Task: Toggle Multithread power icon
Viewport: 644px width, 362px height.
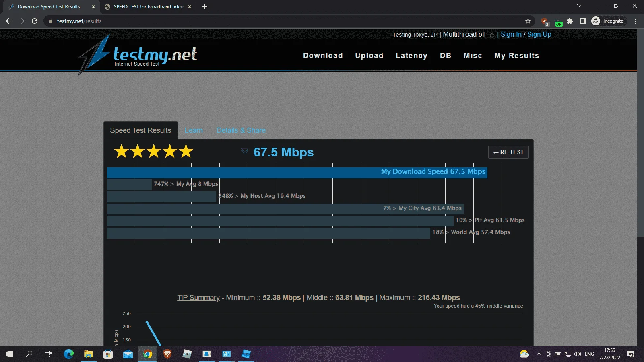Action: point(492,35)
